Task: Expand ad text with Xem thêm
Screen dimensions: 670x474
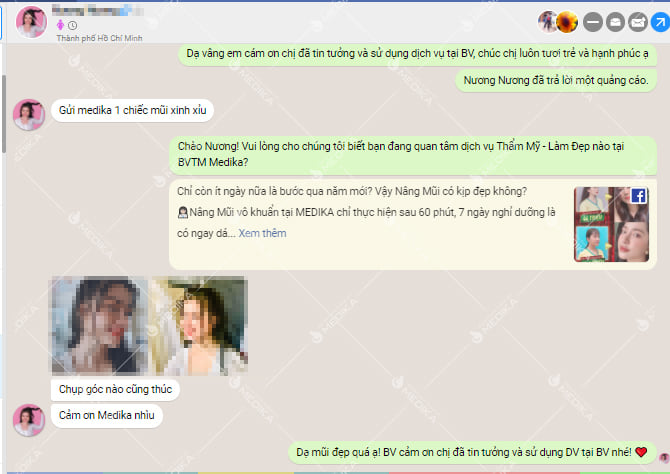Action: [262, 233]
